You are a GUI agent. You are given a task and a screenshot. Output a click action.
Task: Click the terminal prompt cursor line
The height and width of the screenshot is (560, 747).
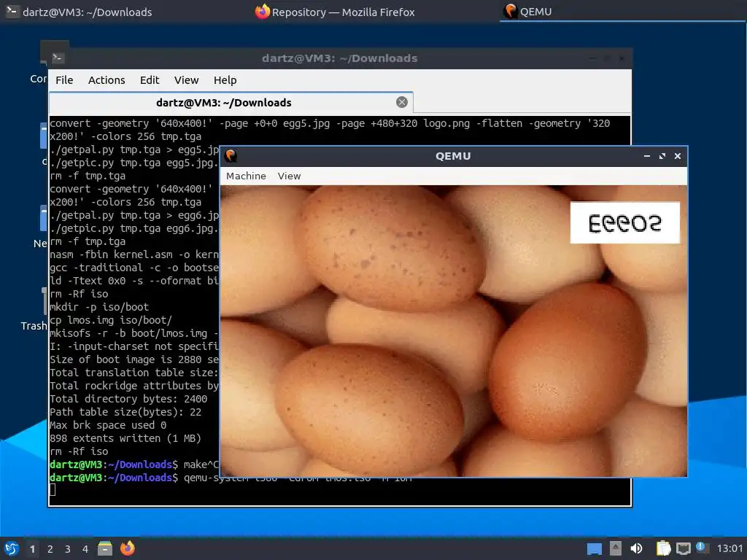[53, 490]
